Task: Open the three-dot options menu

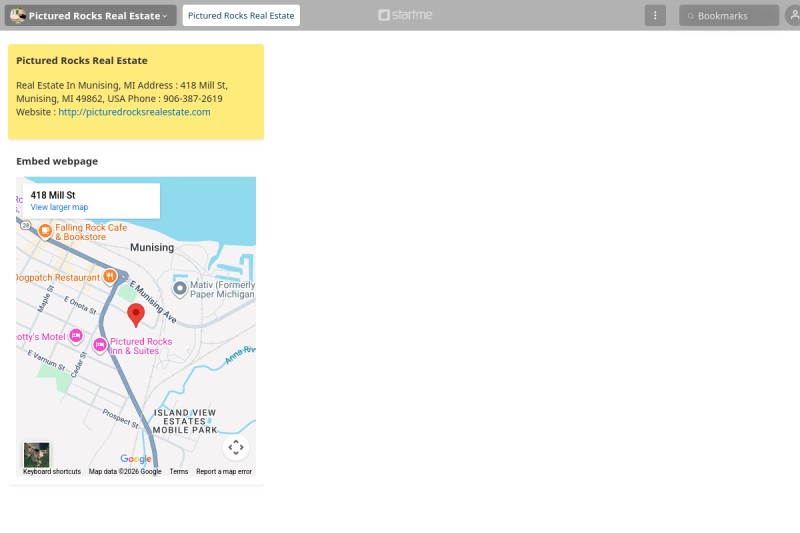Action: pyautogui.click(x=655, y=15)
